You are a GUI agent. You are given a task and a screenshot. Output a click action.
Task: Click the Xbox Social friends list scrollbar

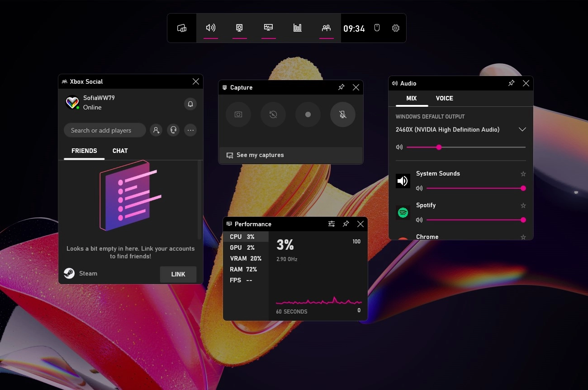click(199, 200)
